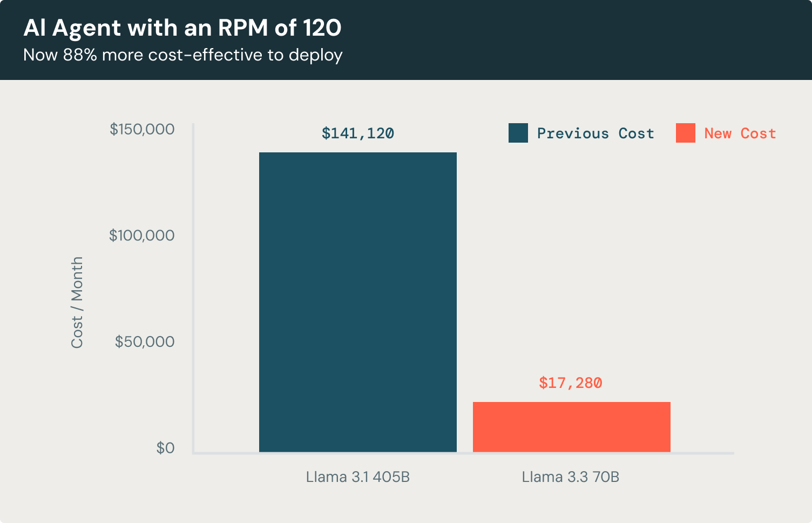Click the title "AI Agent with an RPM of 120"
This screenshot has height=523, width=812.
tap(182, 28)
